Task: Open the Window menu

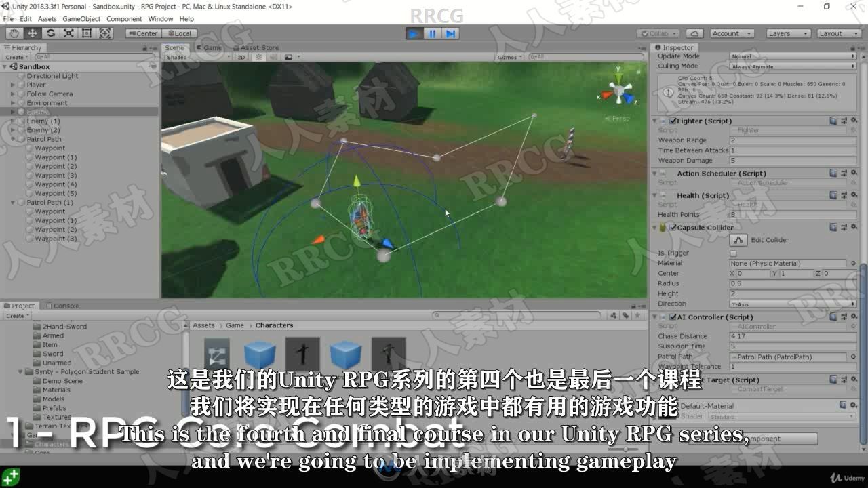Action: [x=161, y=19]
